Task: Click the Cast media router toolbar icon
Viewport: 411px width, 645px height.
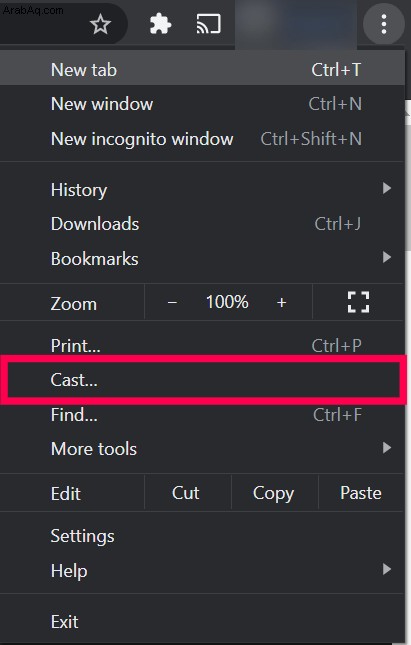Action: (x=209, y=24)
